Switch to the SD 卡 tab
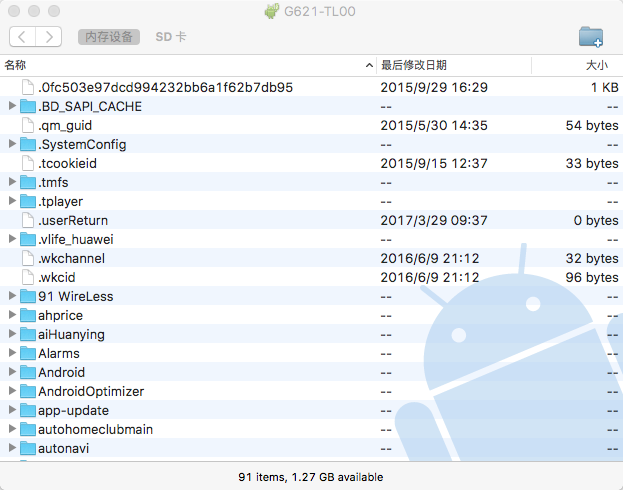 pyautogui.click(x=171, y=37)
